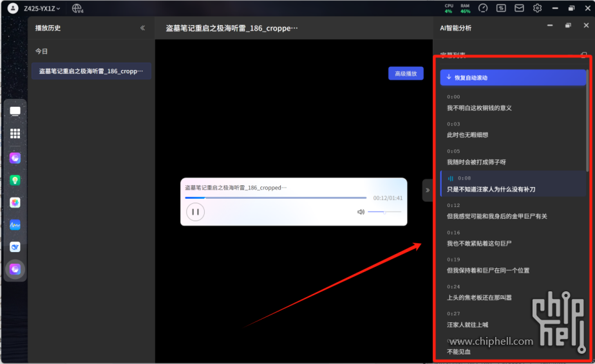Click the audio playback progress bar
This screenshot has width=595, height=364.
276,198
